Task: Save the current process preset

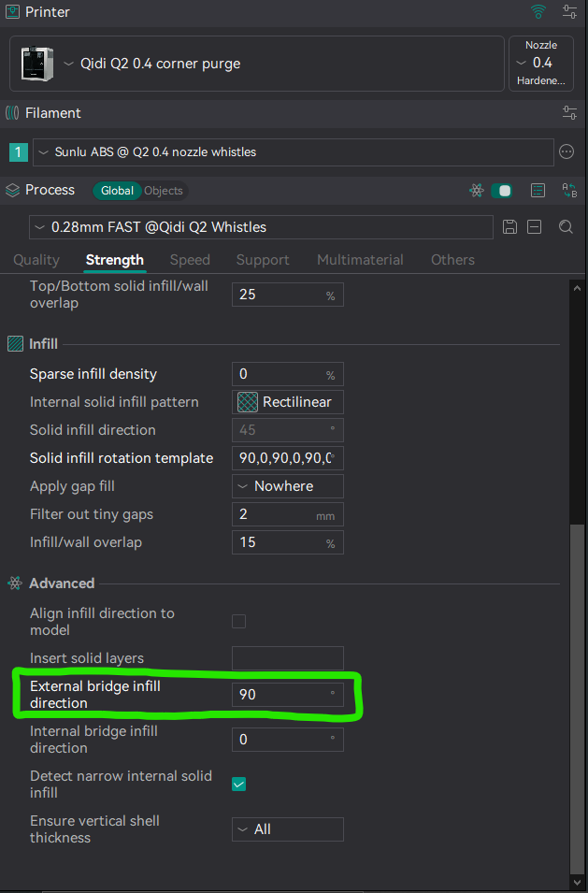Action: (x=509, y=227)
